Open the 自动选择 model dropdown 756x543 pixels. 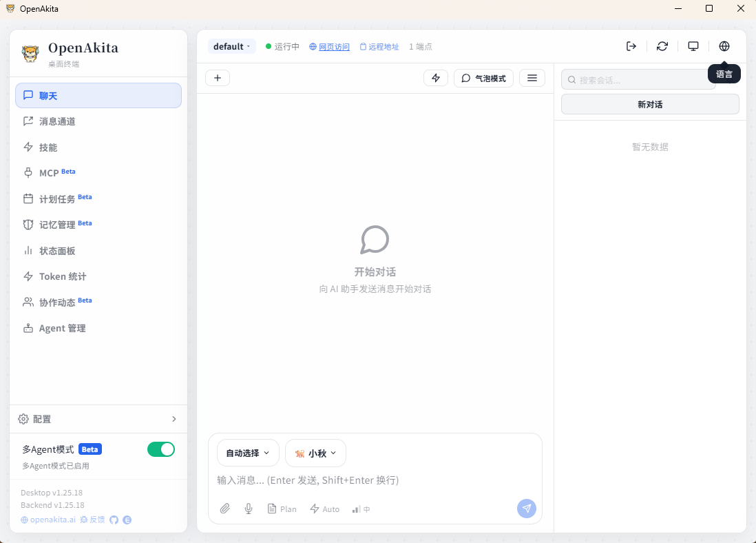248,453
